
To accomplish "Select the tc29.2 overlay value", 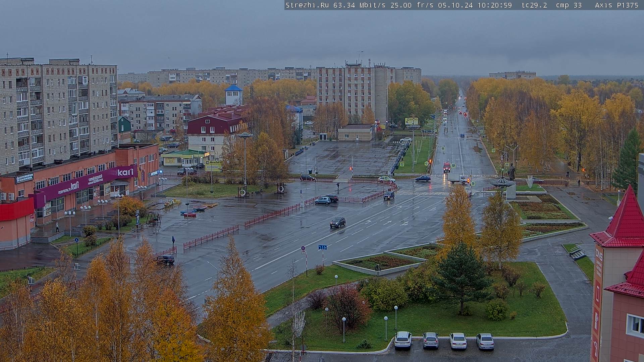I will coord(534,5).
